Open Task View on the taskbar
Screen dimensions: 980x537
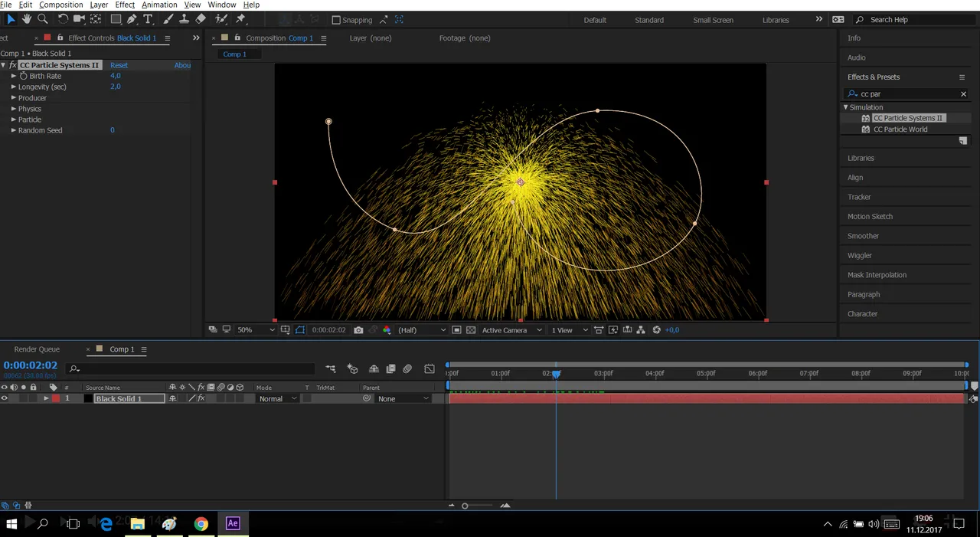point(73,524)
